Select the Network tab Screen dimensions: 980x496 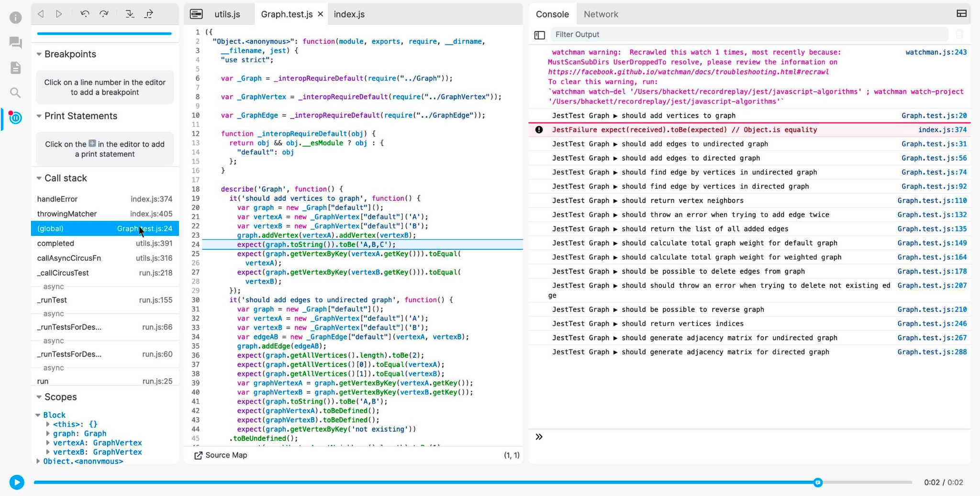601,14
